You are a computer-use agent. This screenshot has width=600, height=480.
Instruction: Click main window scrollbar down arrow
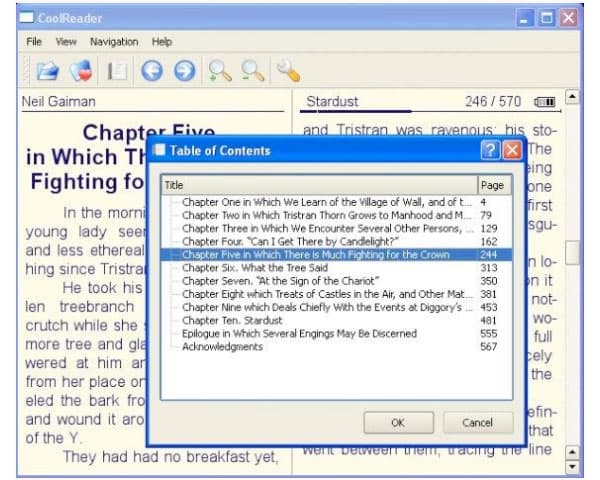coord(572,466)
